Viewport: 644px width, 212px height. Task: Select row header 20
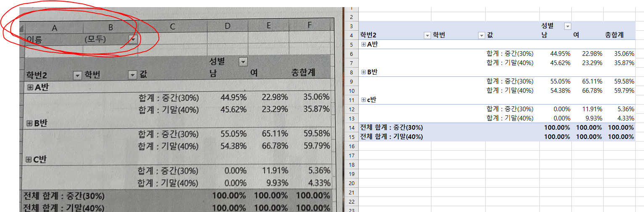pyautogui.click(x=351, y=183)
